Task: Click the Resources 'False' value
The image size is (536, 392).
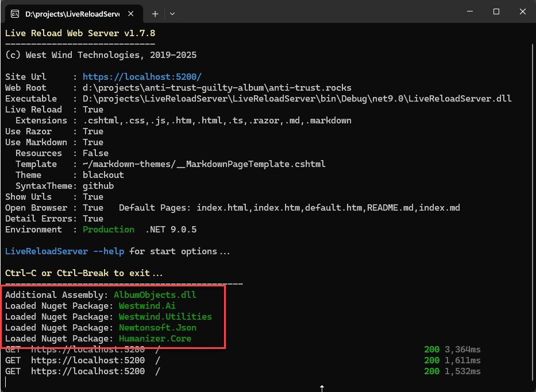Action: [95, 153]
